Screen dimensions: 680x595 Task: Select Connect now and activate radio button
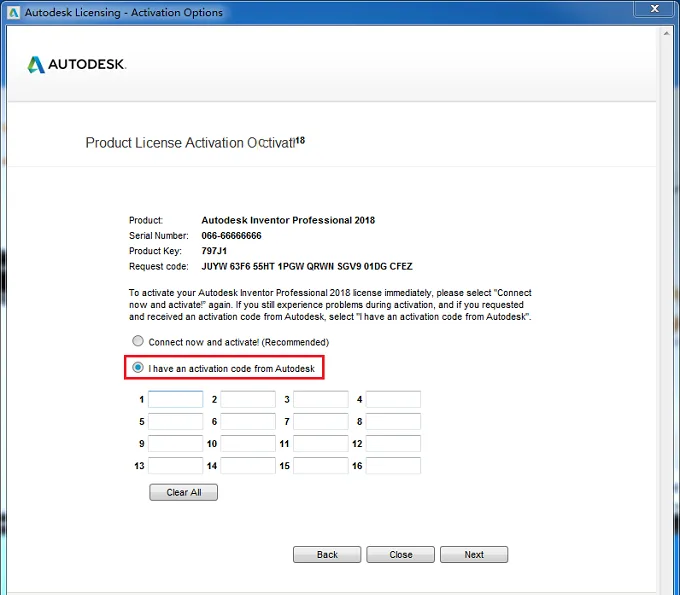click(138, 341)
